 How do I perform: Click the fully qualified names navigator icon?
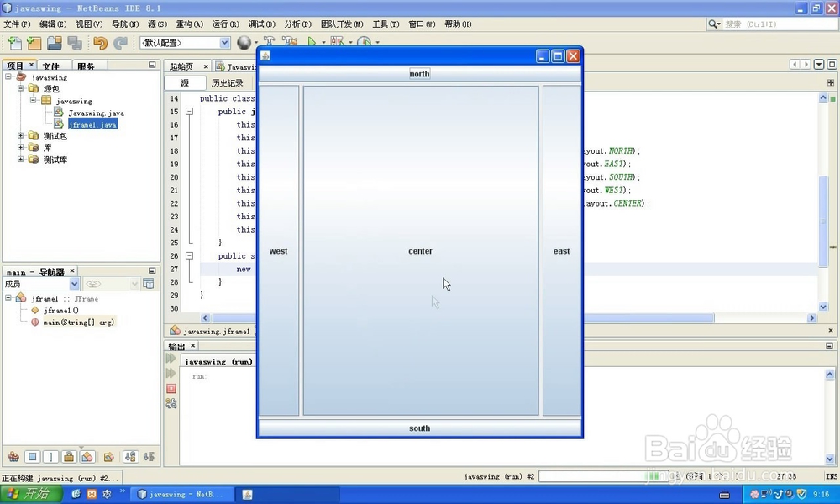(108, 457)
